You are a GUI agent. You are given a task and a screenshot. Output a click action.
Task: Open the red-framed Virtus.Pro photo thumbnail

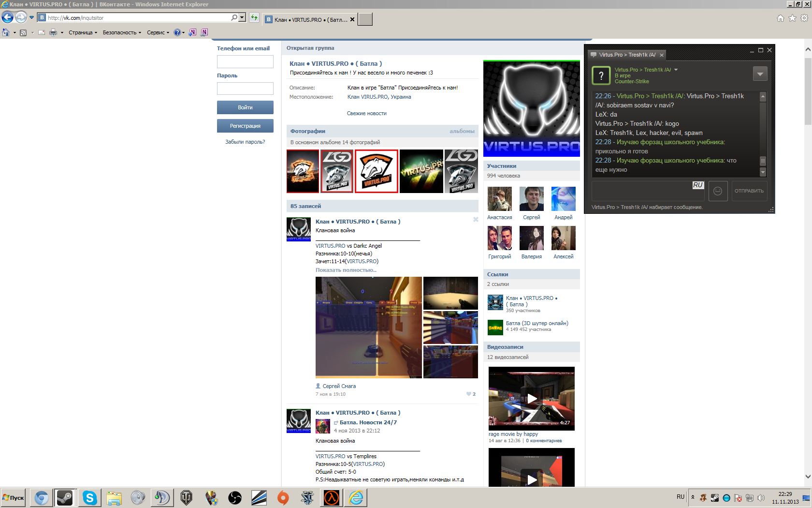377,171
